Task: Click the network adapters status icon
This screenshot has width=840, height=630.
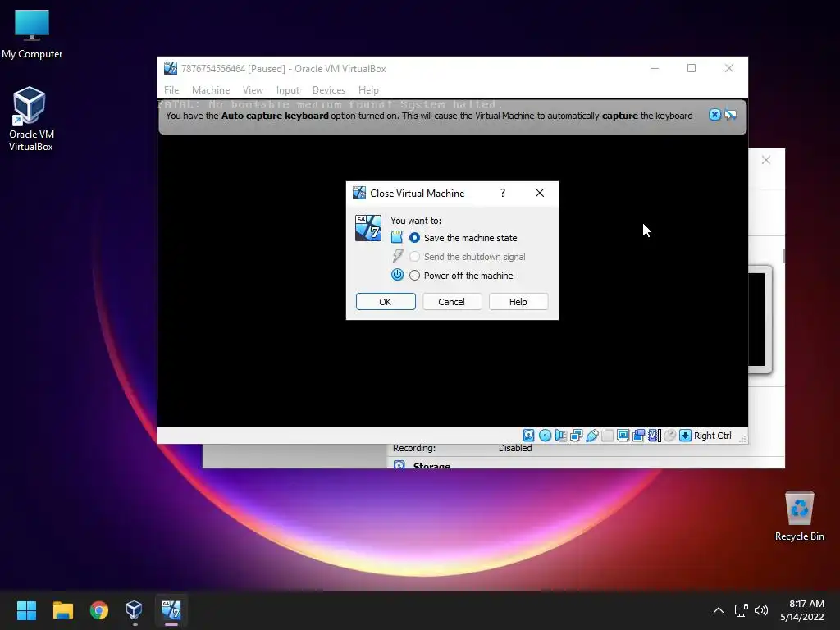Action: [x=577, y=436]
